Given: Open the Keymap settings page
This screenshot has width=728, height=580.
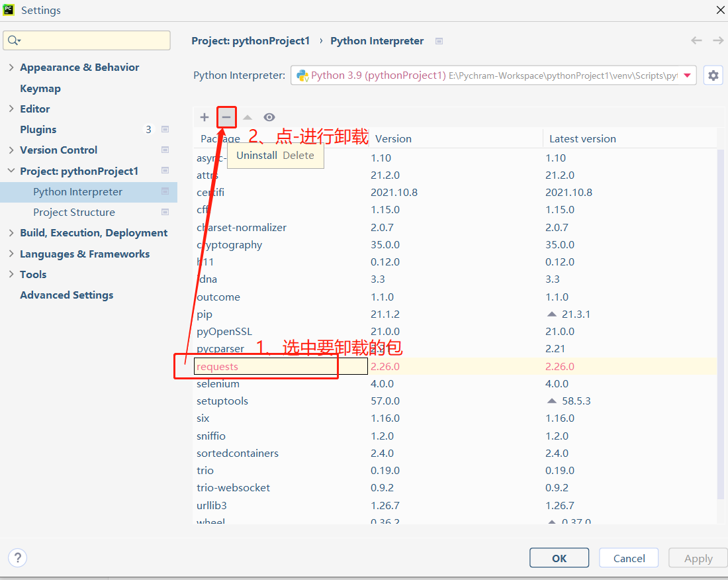Looking at the screenshot, I should tap(40, 88).
